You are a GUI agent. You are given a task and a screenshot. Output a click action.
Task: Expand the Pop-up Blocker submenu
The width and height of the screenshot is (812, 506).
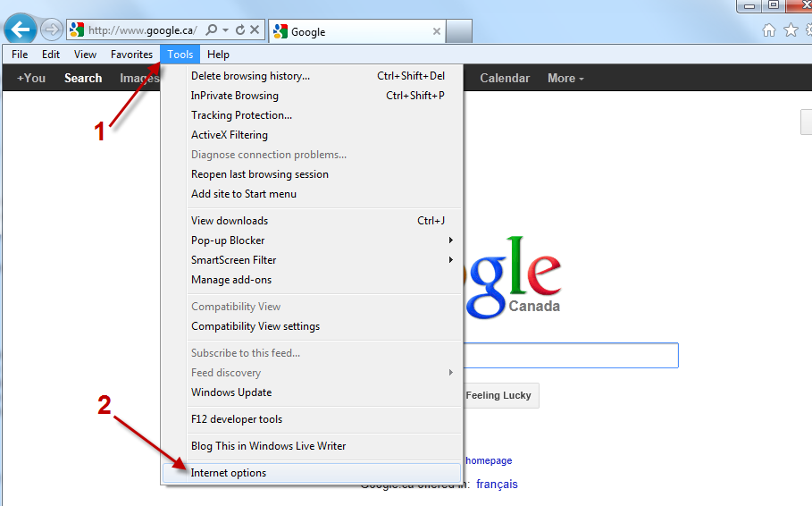312,240
